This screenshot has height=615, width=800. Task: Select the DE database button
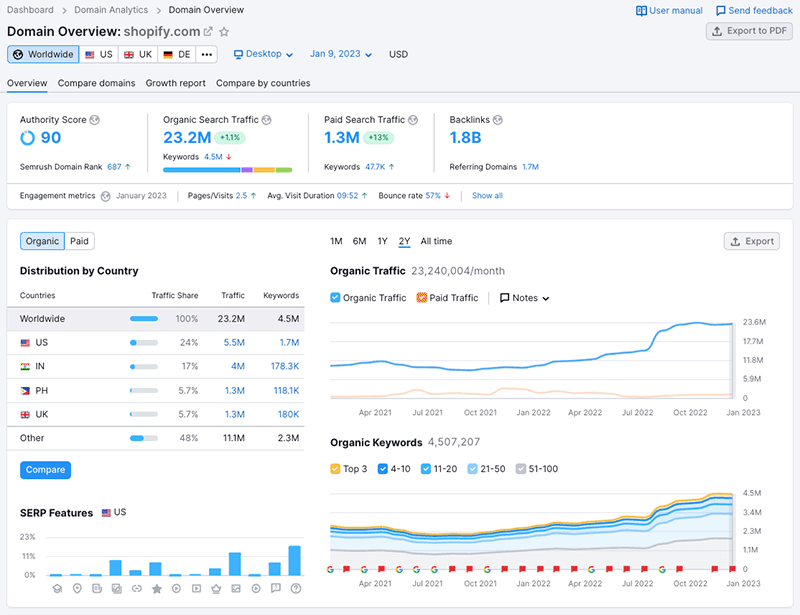(x=177, y=55)
